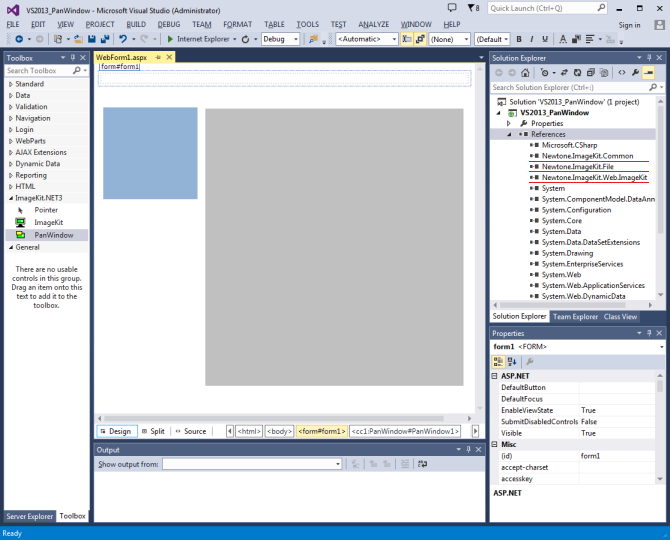Start debugging with the green play icon
The image size is (670, 540).
[x=170, y=39]
